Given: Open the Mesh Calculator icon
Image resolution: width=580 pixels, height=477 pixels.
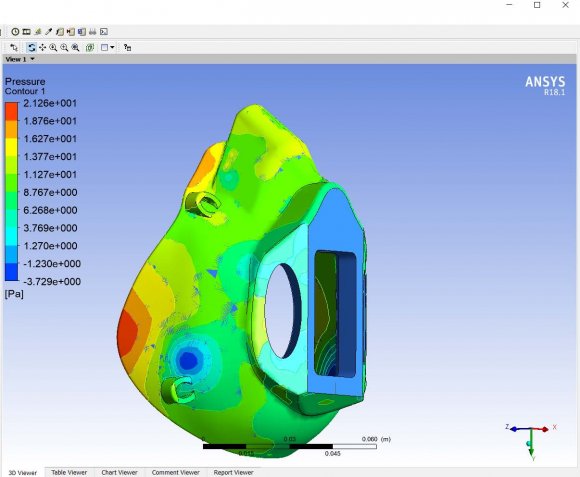Looking at the screenshot, I should 82,32.
